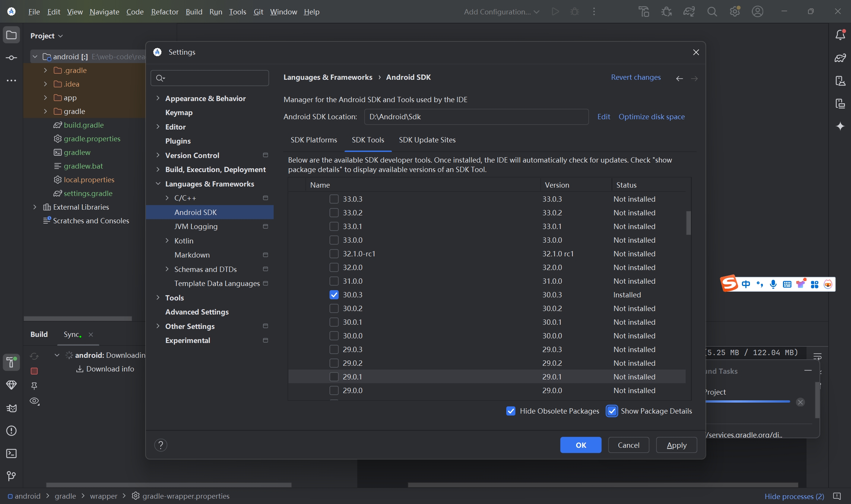The image size is (851, 504).
Task: Switch to SDK Platforms tab
Action: point(314,140)
